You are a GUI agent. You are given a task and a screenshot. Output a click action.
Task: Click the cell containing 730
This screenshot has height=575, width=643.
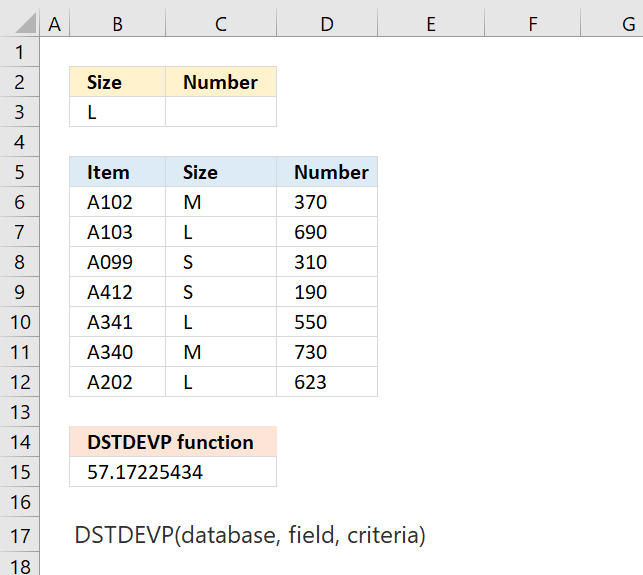pos(327,352)
